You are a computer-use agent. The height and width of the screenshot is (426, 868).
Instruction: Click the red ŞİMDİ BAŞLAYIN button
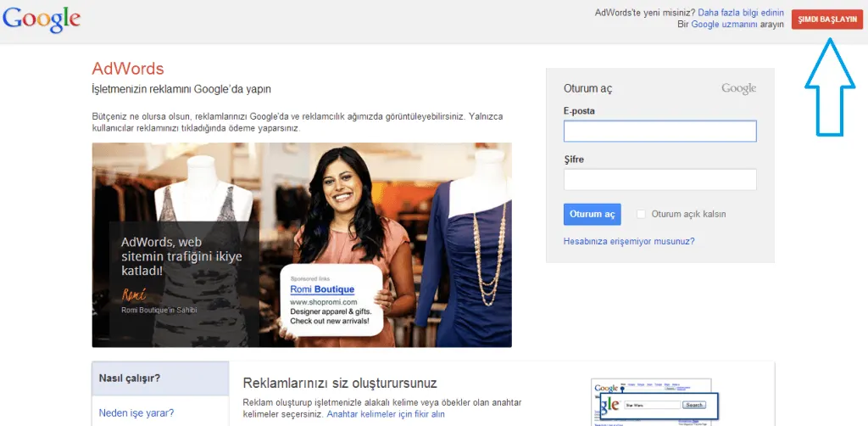pos(827,19)
